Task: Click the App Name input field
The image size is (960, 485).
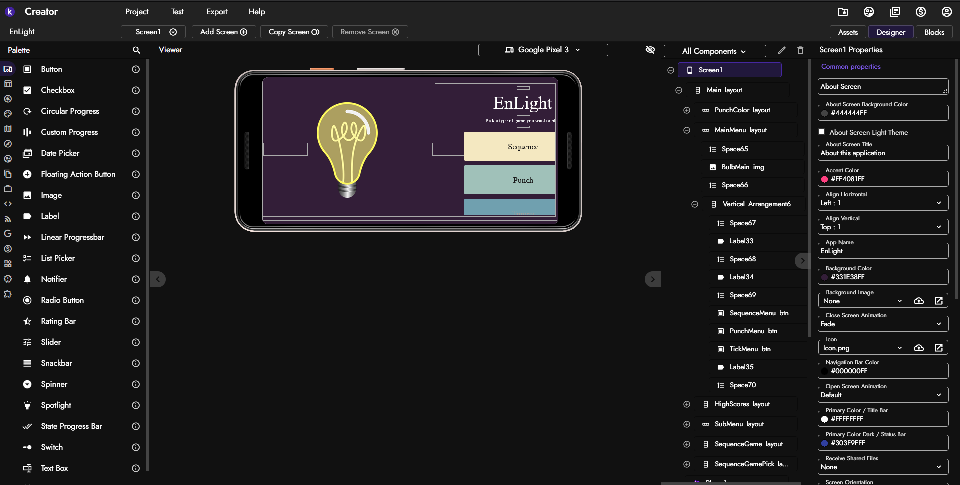Action: tap(880, 251)
